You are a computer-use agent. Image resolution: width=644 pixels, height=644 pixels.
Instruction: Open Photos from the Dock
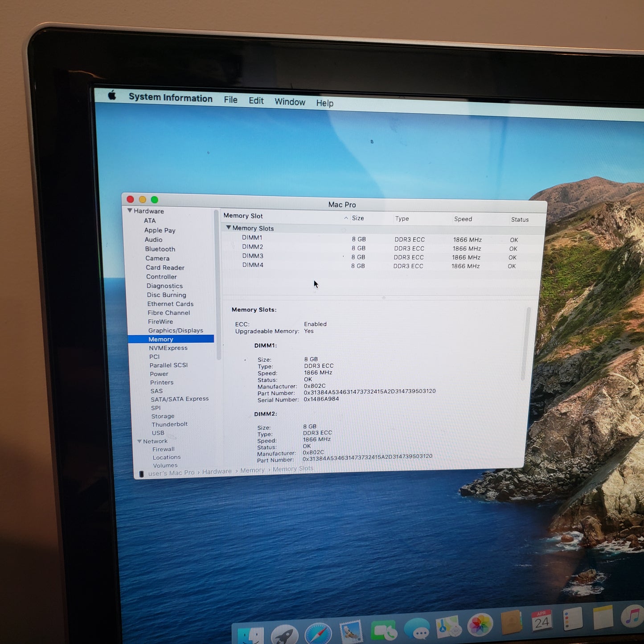tap(480, 624)
